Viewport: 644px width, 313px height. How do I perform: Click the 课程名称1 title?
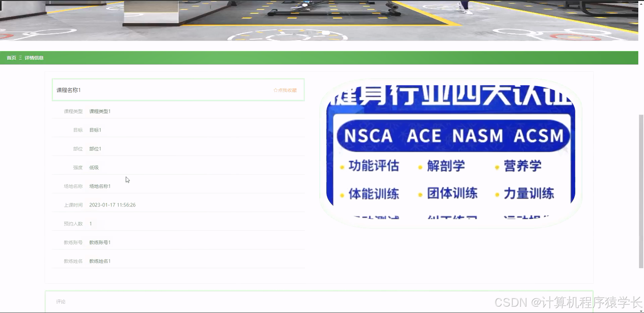(68, 90)
